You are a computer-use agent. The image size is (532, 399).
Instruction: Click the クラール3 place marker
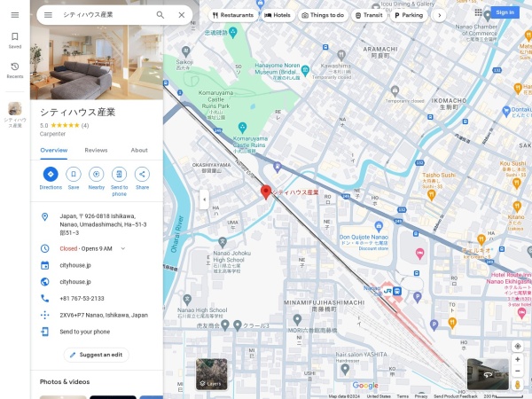coord(238,325)
